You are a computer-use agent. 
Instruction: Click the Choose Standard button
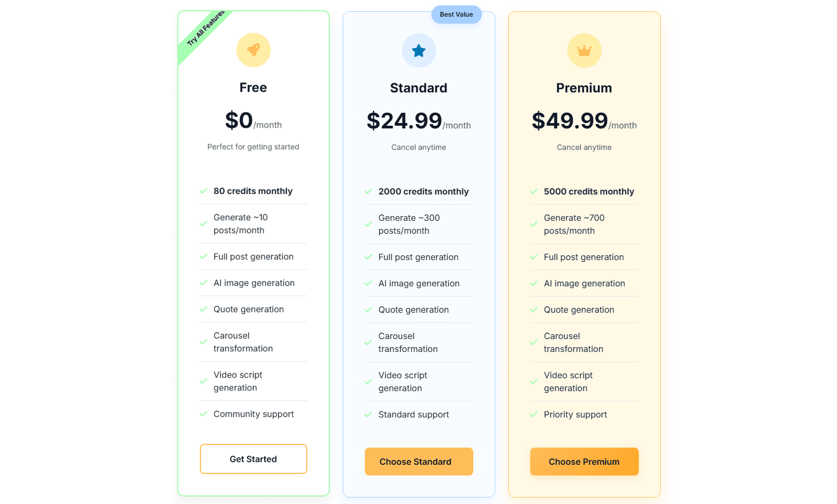[x=419, y=462]
